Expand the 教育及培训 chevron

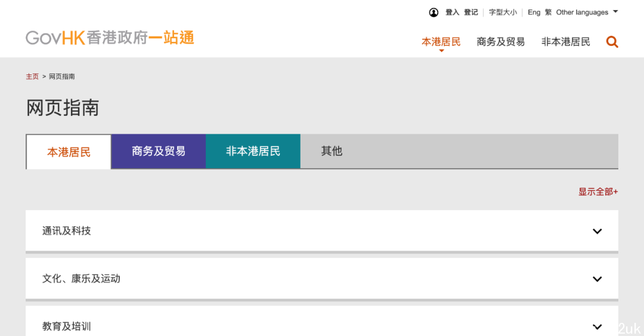pyautogui.click(x=597, y=326)
